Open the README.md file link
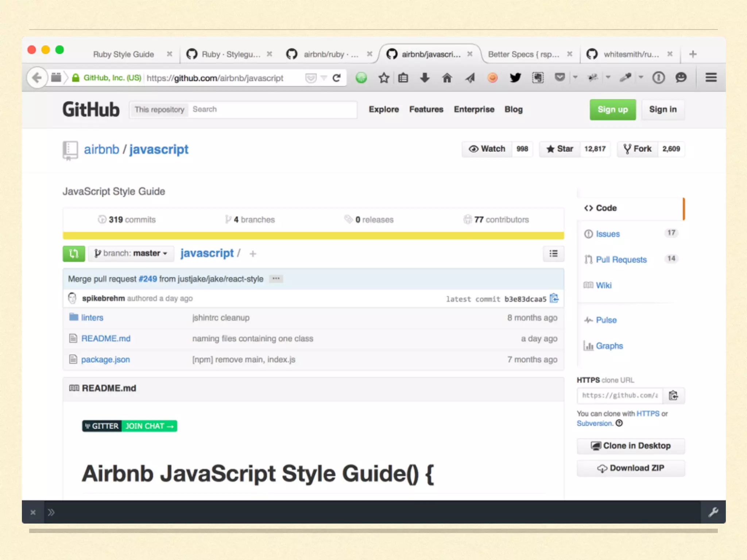The height and width of the screenshot is (560, 747). tap(106, 338)
